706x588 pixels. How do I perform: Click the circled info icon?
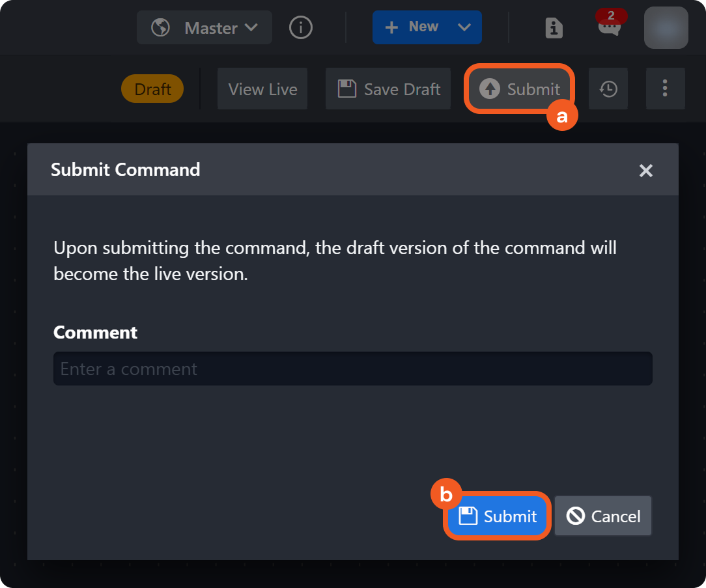click(300, 27)
